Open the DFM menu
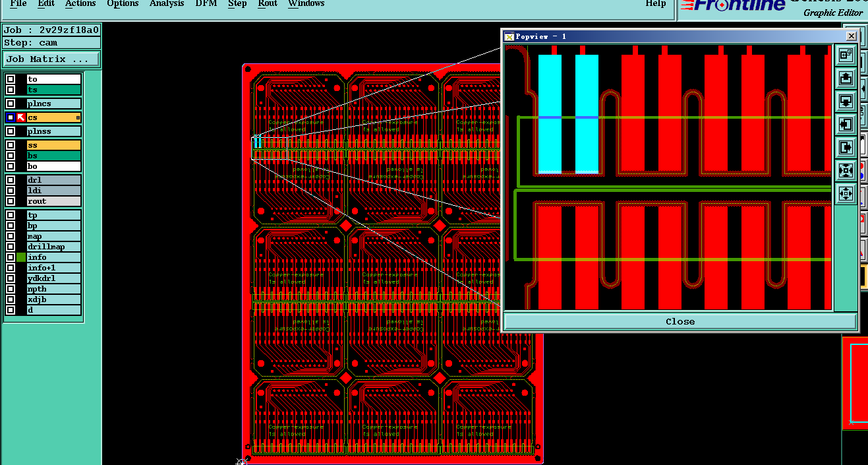This screenshot has width=868, height=465. pyautogui.click(x=206, y=4)
